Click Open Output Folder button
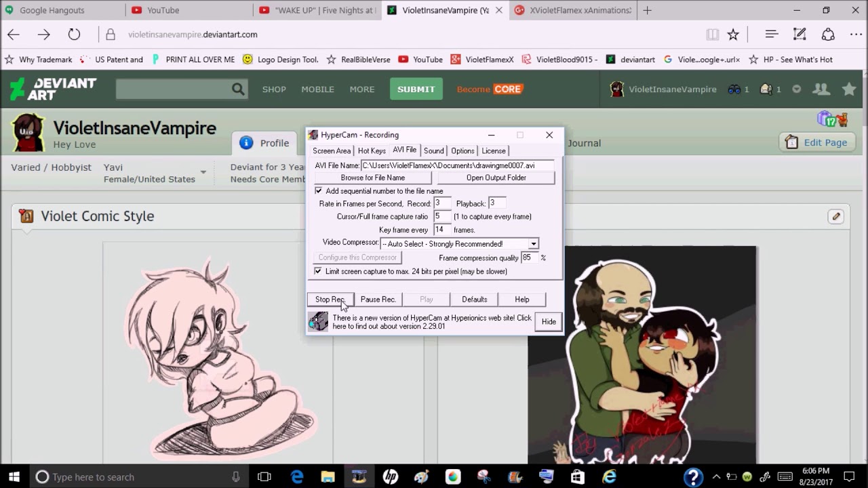 (x=496, y=178)
